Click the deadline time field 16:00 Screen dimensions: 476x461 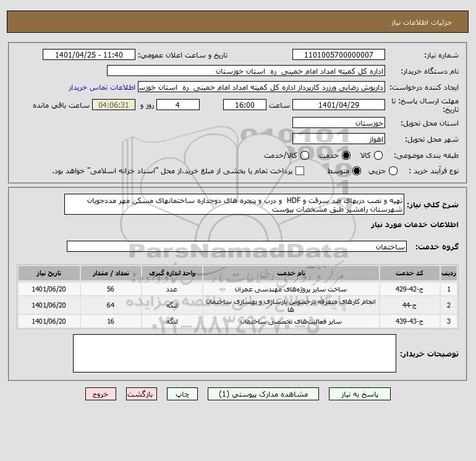pos(245,105)
